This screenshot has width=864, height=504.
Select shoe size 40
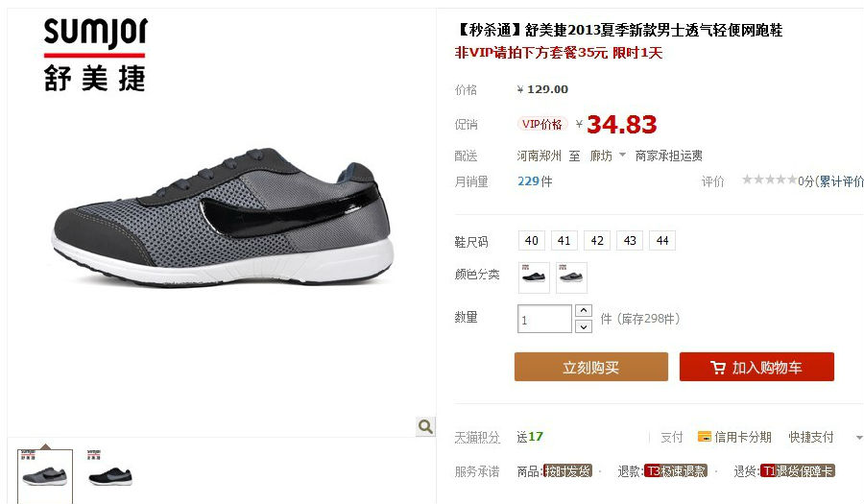tap(532, 241)
